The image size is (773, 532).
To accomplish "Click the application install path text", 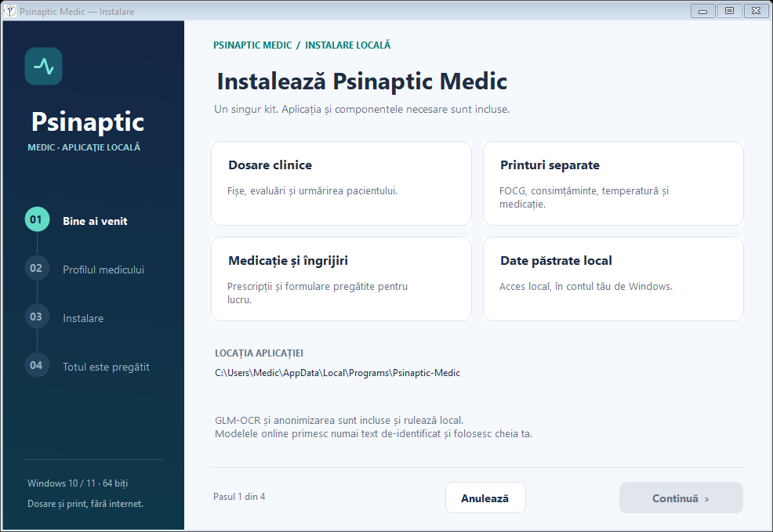I will point(337,373).
